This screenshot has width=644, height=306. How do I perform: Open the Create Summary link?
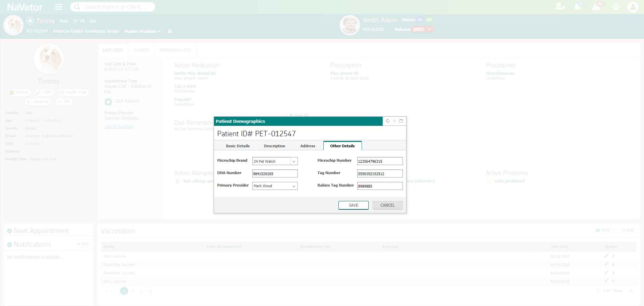coord(119,127)
